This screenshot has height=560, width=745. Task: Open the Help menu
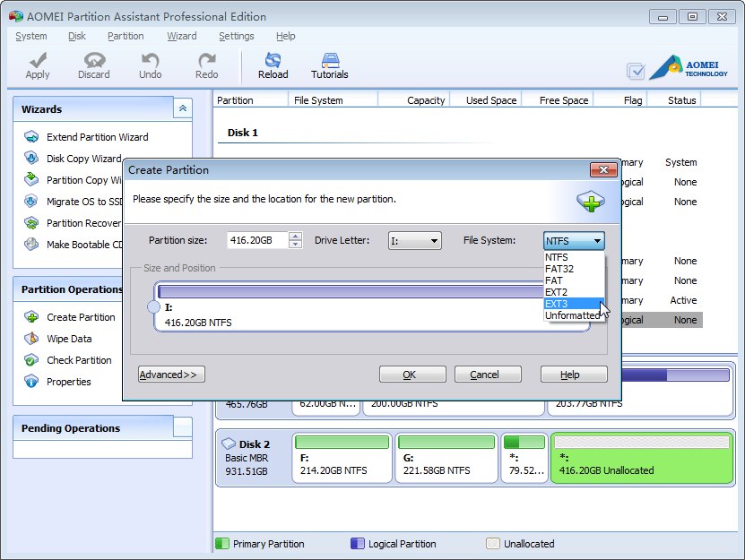(286, 36)
